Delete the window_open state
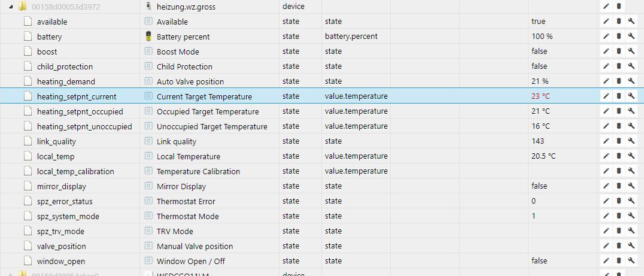 tap(619, 261)
